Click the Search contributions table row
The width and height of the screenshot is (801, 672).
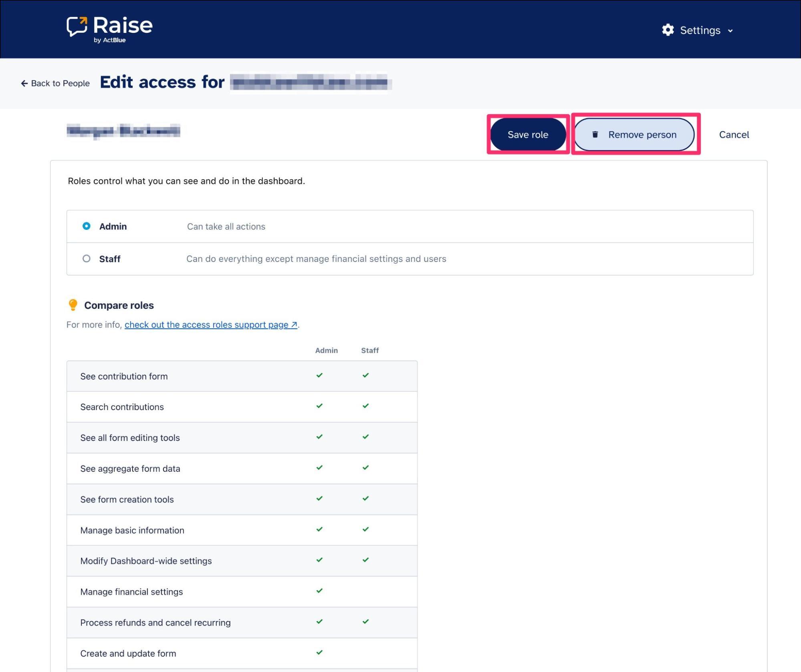click(x=122, y=407)
